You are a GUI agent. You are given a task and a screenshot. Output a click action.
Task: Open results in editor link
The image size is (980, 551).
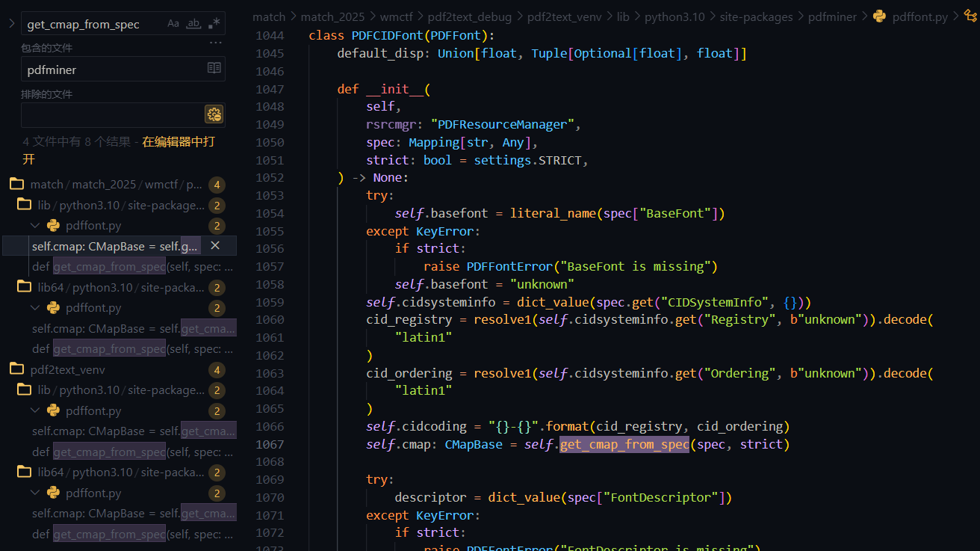click(x=178, y=141)
